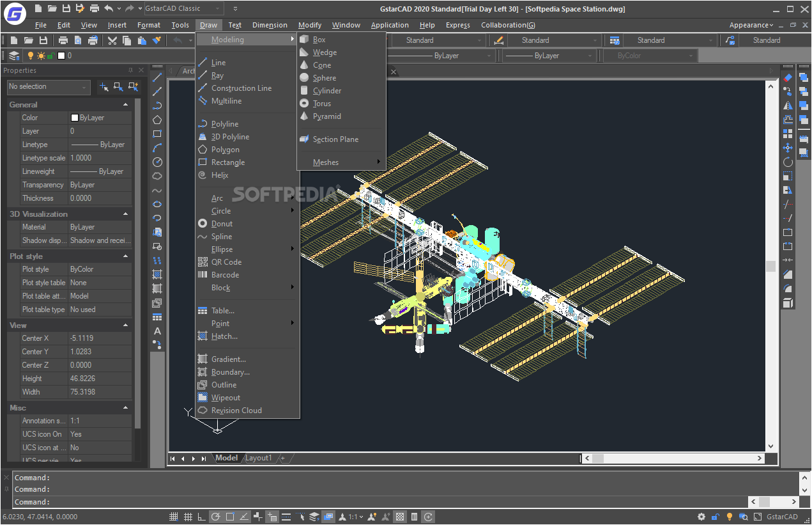Open the Appearance dropdown in menu bar
Viewport: 812px width, 525px height.
[x=751, y=25]
